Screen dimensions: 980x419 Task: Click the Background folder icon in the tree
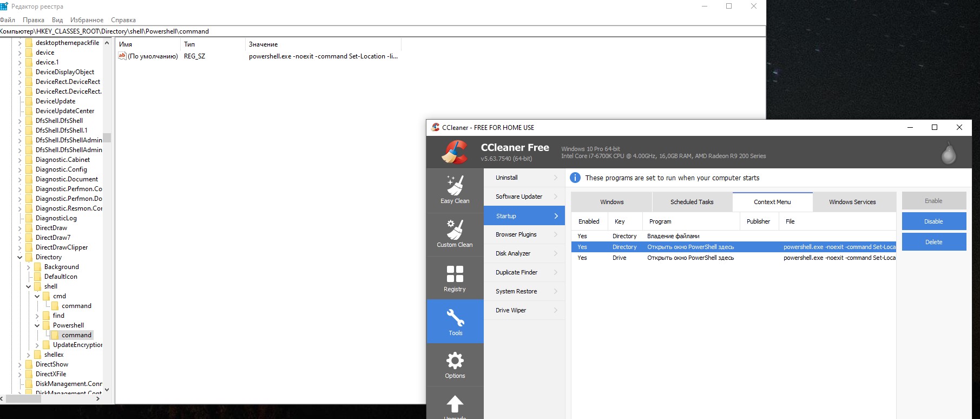[x=38, y=267]
